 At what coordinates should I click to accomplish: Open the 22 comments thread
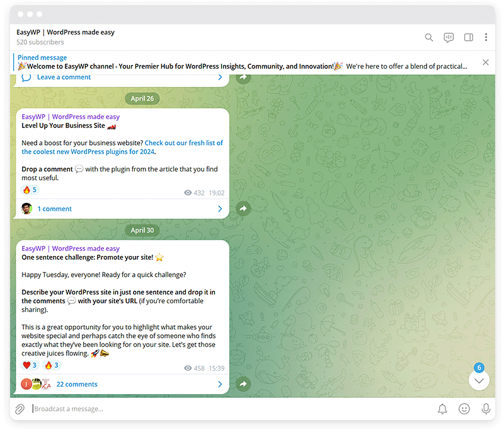tap(77, 384)
